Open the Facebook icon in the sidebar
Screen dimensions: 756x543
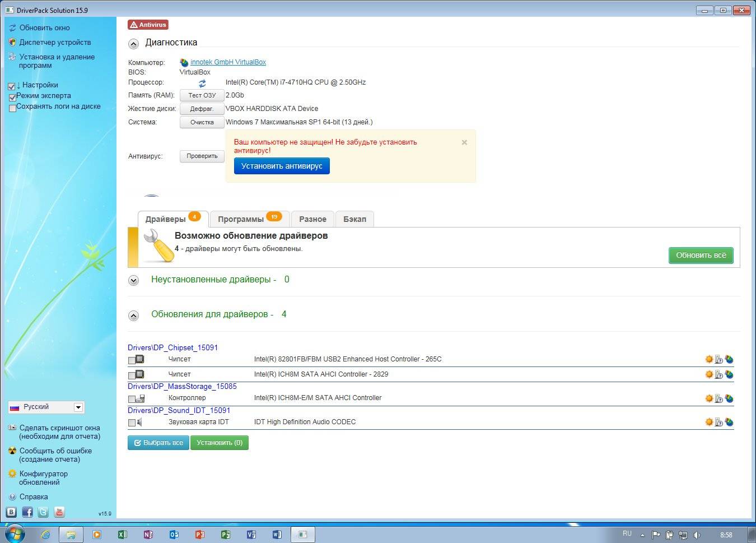point(27,512)
